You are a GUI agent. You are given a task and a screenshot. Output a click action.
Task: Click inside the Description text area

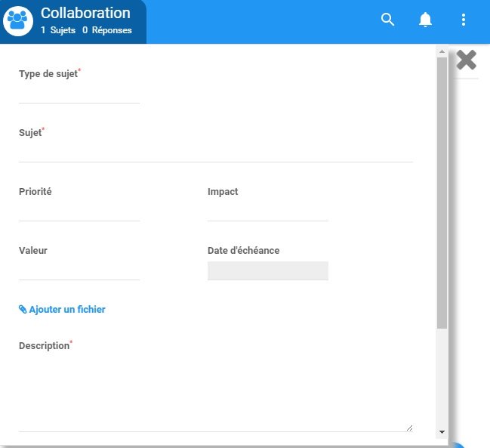pos(215,393)
